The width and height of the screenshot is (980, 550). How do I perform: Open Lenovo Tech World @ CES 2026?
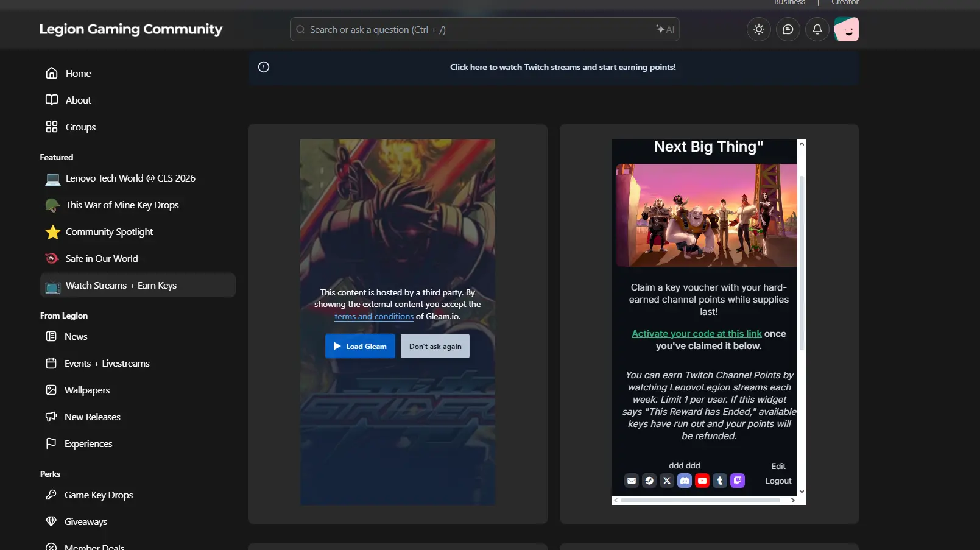138,178
